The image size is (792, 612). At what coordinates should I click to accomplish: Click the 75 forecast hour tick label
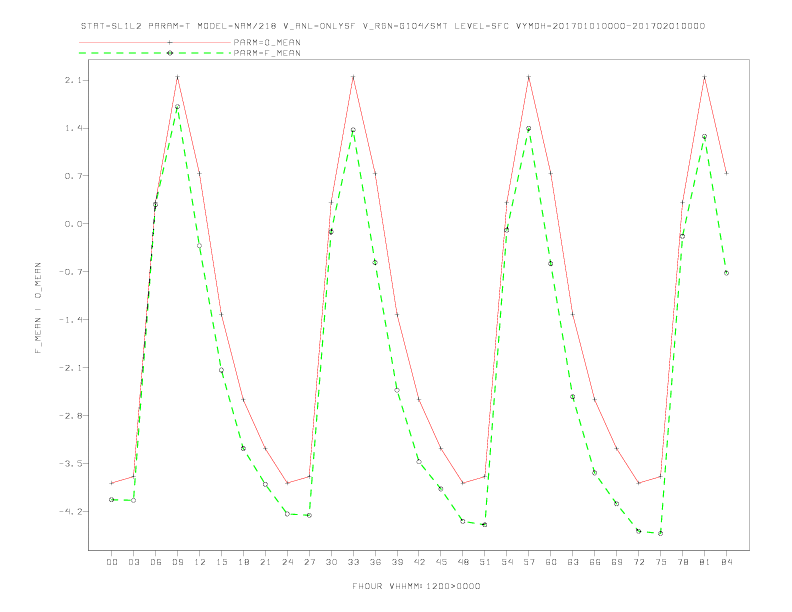tap(661, 562)
